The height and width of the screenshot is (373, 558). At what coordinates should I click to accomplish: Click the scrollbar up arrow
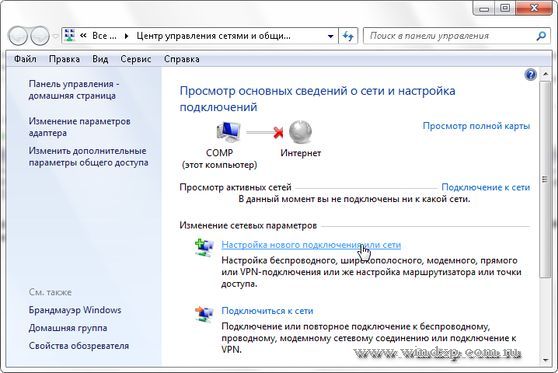(545, 74)
